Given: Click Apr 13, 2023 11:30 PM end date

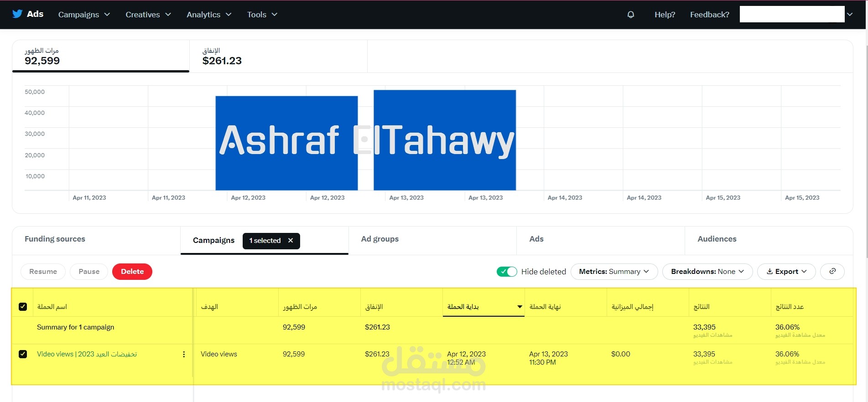Looking at the screenshot, I should [548, 358].
